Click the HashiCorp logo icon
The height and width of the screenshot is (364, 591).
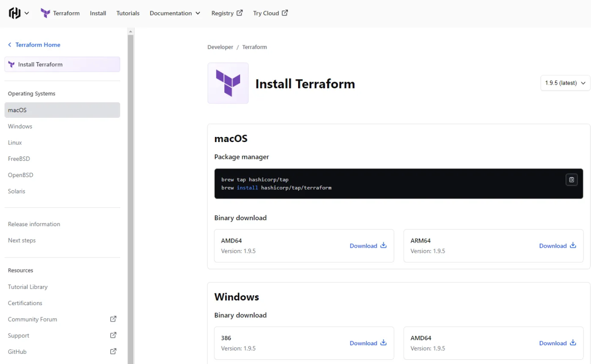point(14,13)
